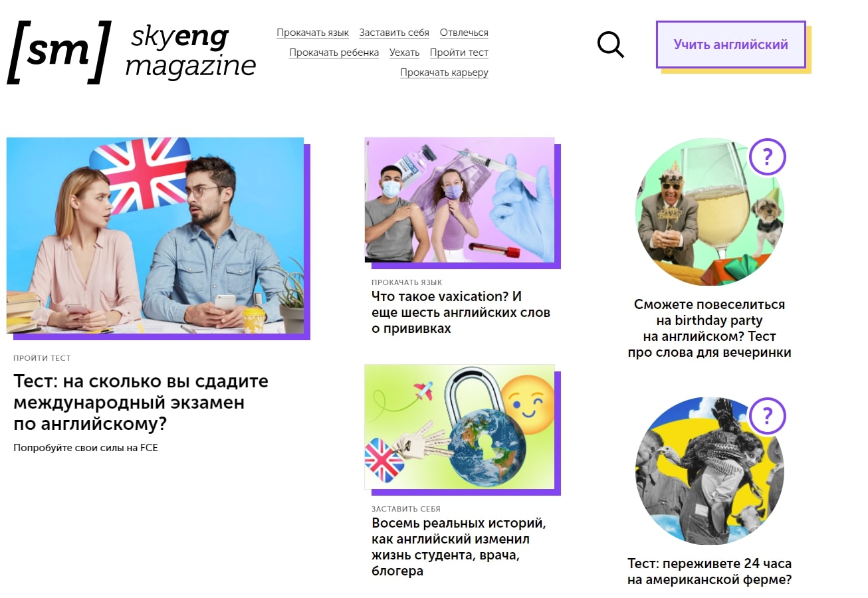Click the question mark badge on birthday party test

[767, 157]
